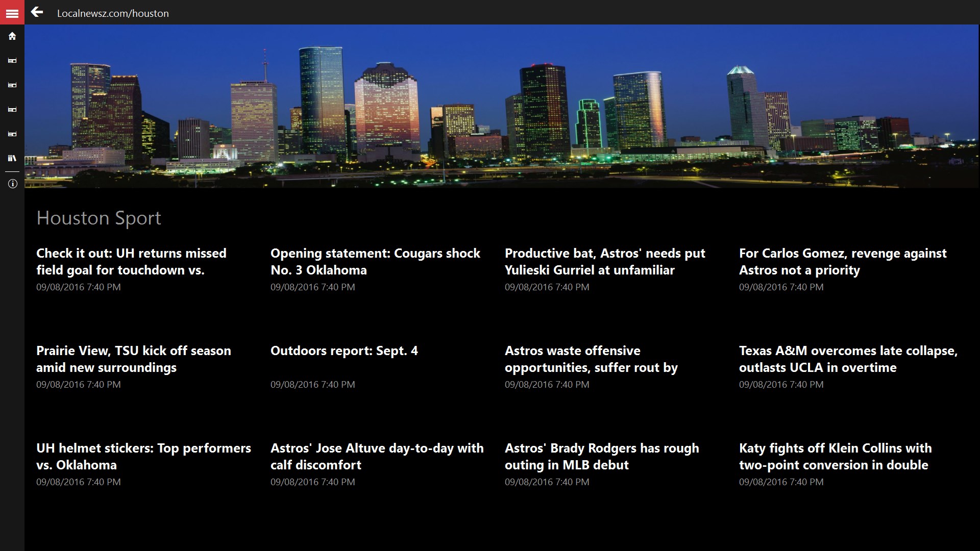Open the third news section sidebar icon
The height and width of the screenshot is (551, 980).
tap(12, 110)
